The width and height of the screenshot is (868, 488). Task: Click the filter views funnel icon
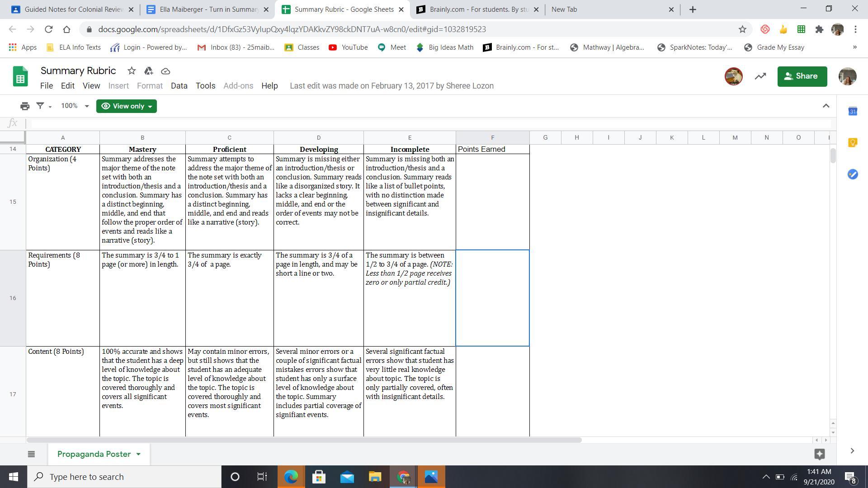click(x=40, y=106)
